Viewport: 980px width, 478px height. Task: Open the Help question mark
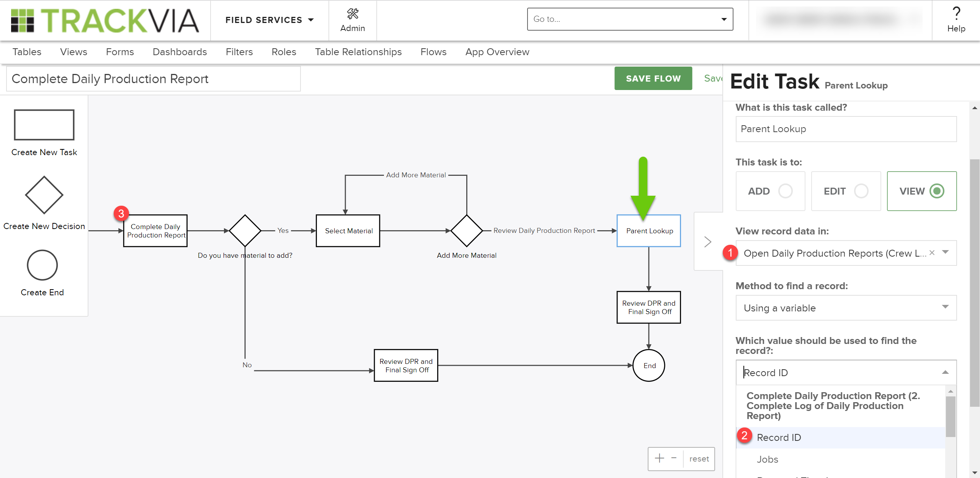pos(956,14)
